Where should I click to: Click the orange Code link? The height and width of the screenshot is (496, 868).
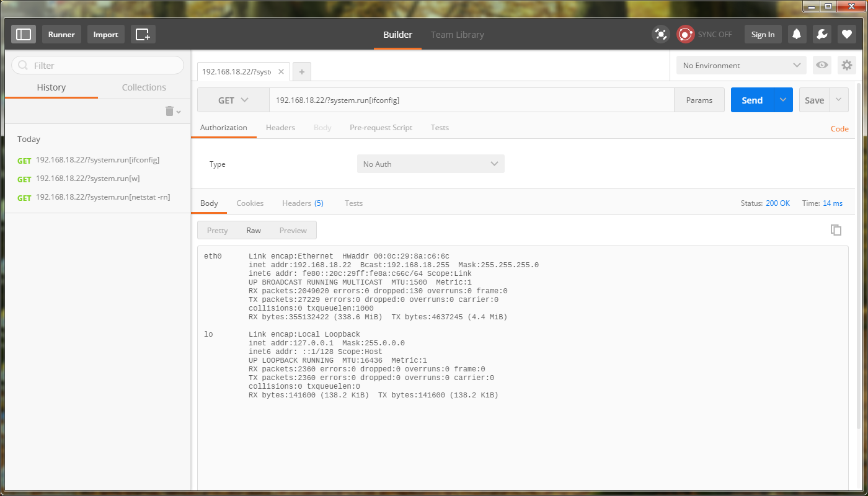point(839,128)
